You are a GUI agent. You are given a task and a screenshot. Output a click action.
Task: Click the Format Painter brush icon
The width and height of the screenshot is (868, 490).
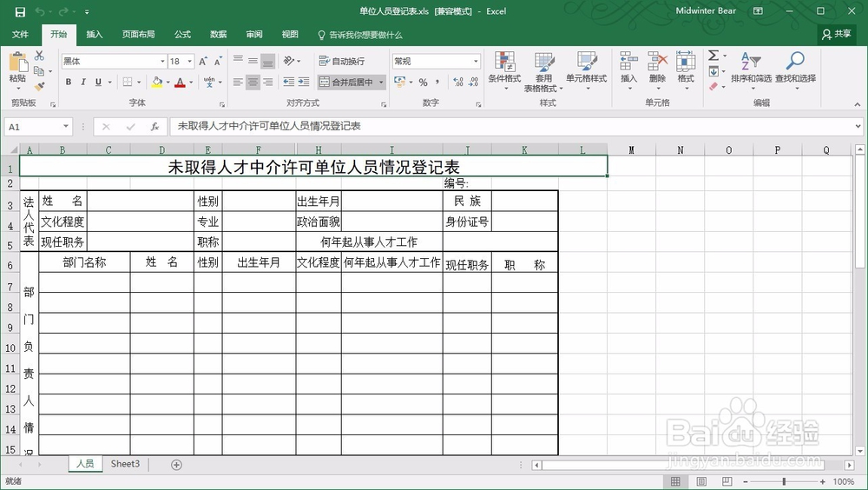coord(39,86)
